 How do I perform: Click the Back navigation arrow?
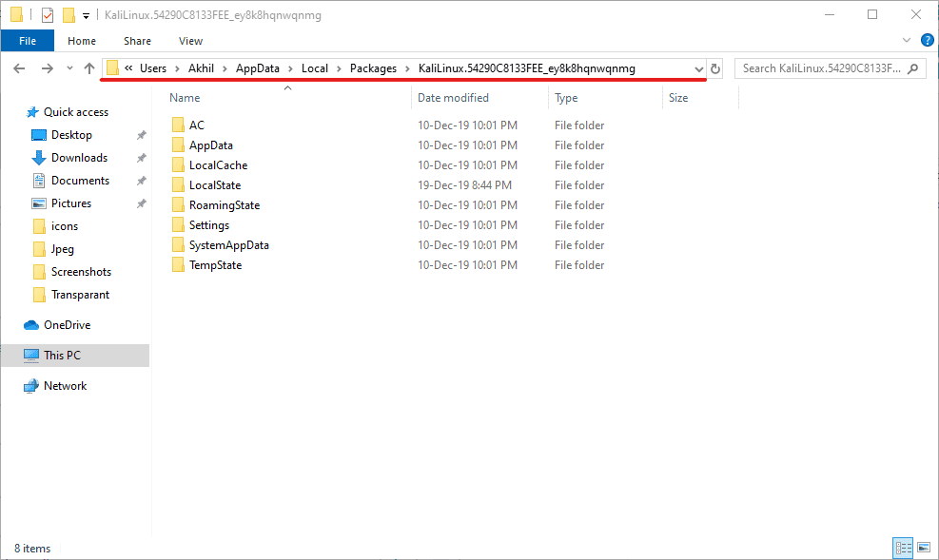19,68
